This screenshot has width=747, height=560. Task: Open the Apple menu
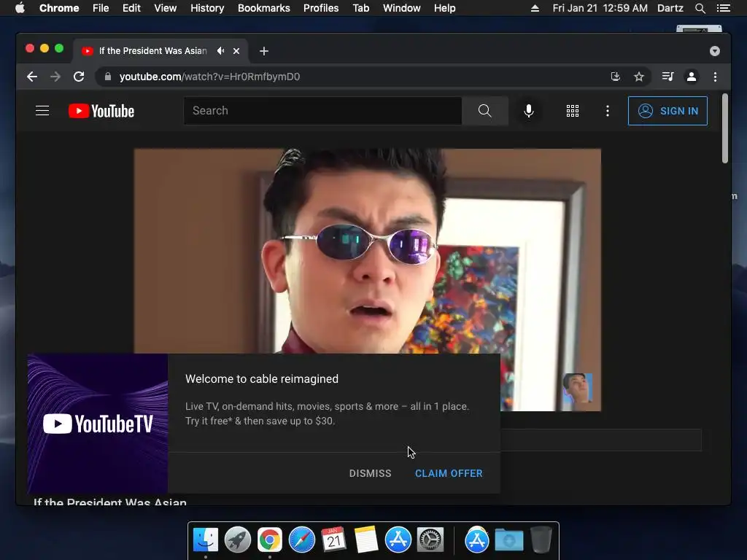20,8
